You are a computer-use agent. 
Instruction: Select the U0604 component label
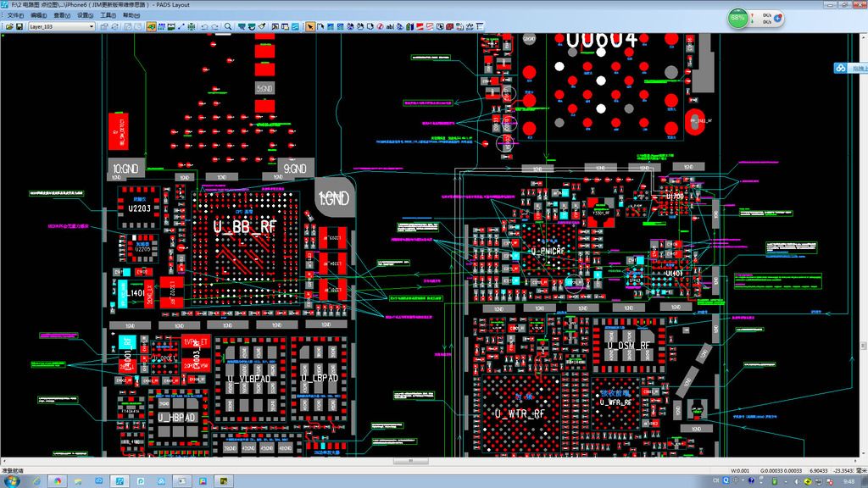(602, 40)
